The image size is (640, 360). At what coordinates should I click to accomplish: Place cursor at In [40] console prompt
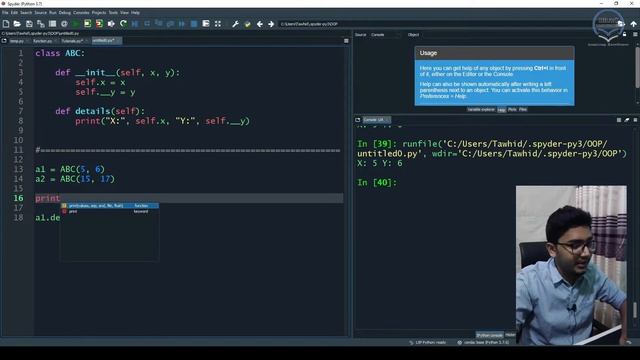pyautogui.click(x=376, y=182)
